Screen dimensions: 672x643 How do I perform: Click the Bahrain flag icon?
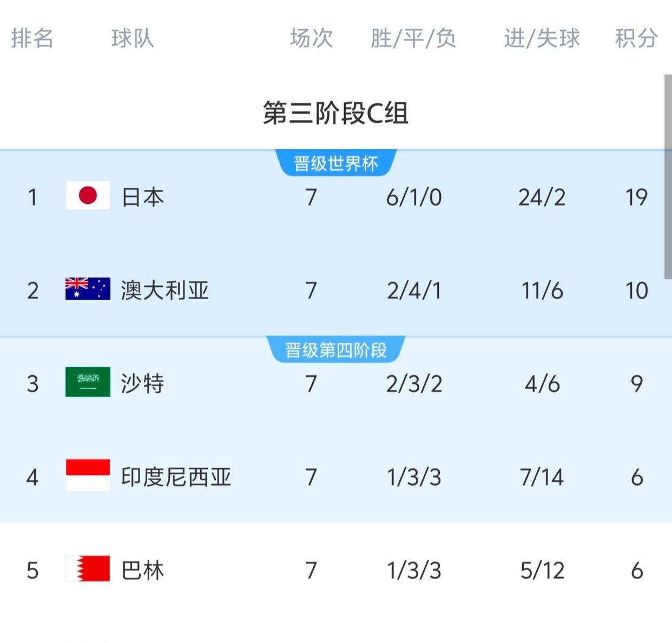88,568
